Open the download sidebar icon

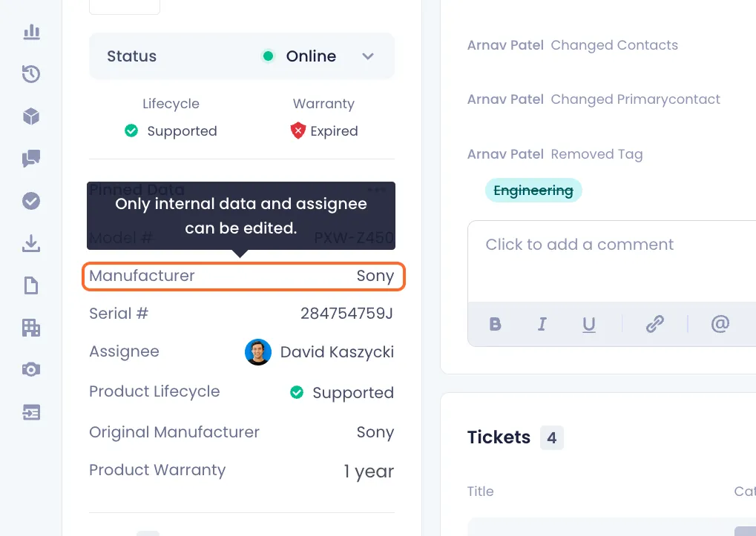point(31,243)
